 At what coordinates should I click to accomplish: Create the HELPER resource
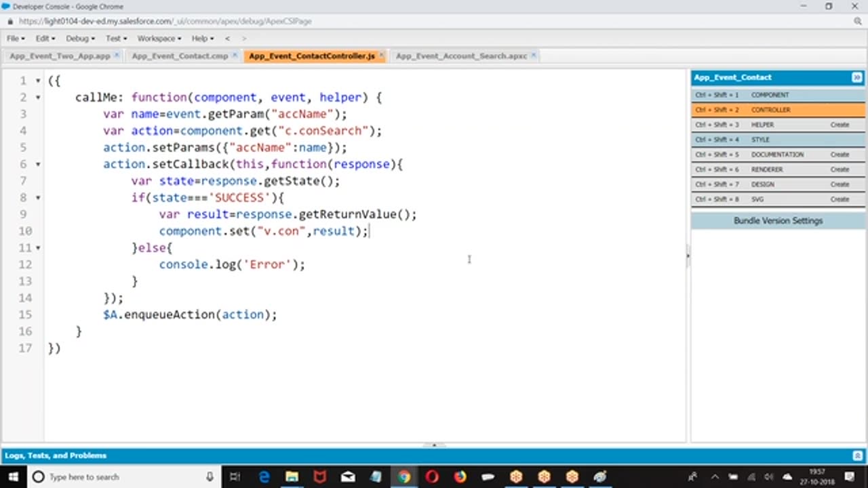840,125
